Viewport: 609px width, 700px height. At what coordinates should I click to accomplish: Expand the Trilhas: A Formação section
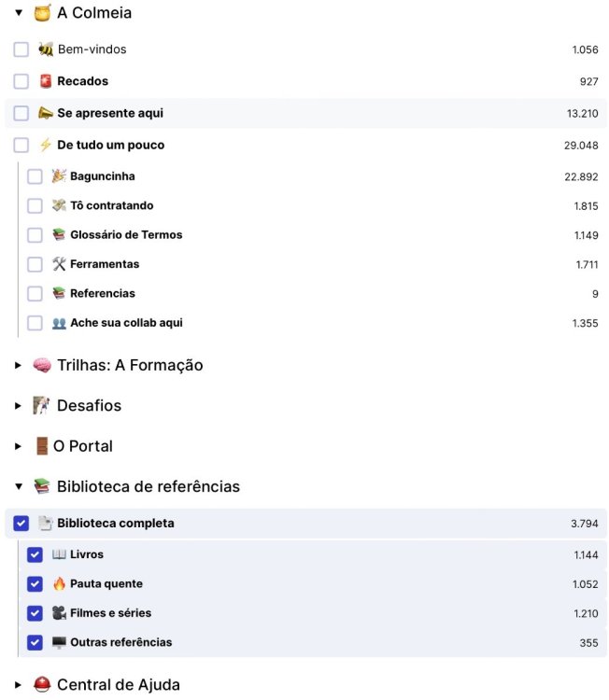[18, 365]
